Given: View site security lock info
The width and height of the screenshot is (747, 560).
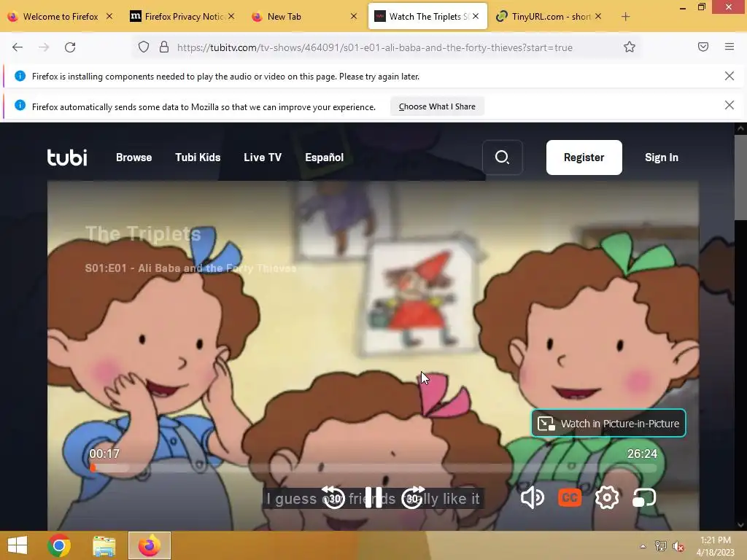Looking at the screenshot, I should coord(164,47).
